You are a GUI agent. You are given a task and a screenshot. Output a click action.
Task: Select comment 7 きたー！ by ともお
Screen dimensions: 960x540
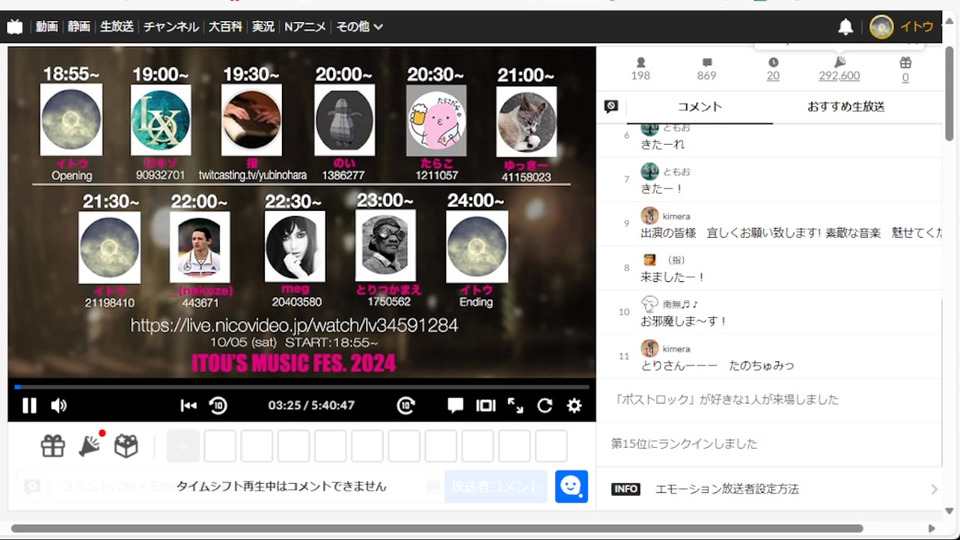click(770, 179)
